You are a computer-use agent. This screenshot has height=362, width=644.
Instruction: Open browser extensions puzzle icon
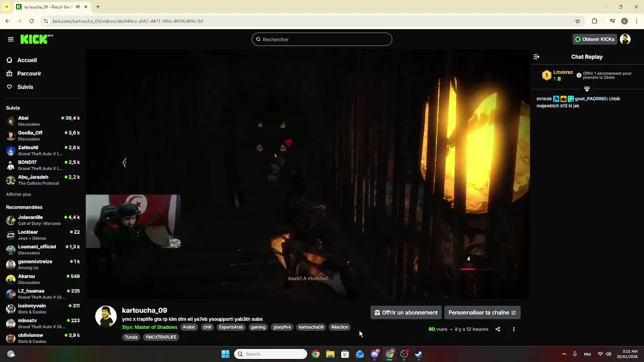595,21
